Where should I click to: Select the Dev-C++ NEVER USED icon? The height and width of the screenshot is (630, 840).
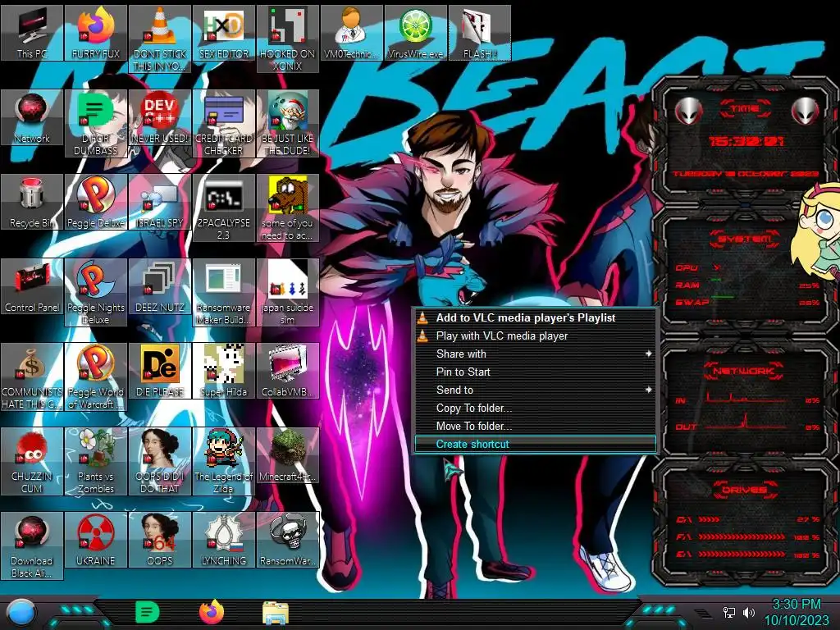pyautogui.click(x=160, y=117)
